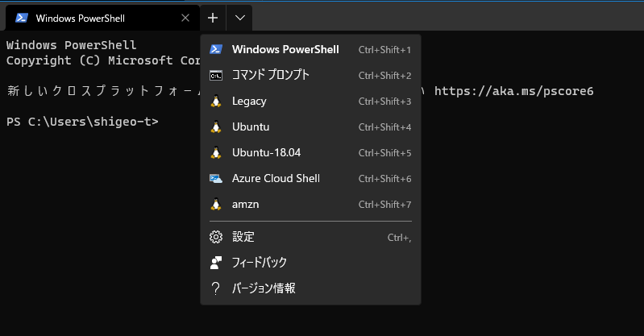Launch the amzn profile

point(310,204)
